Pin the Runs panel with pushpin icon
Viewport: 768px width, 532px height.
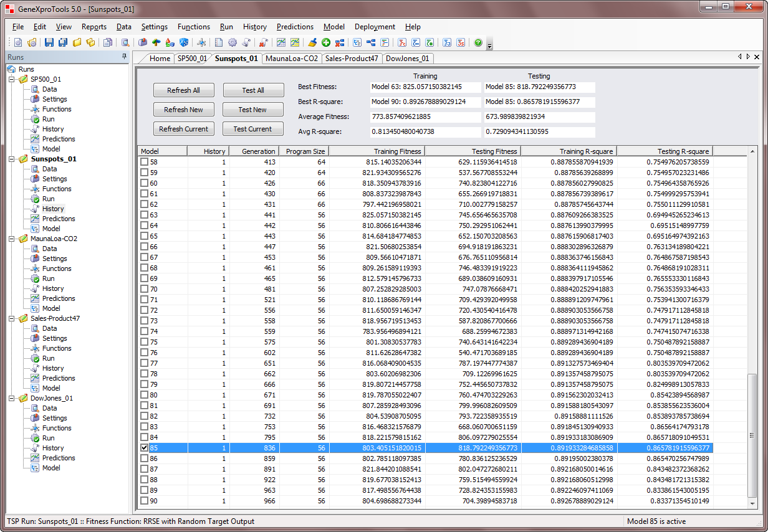pyautogui.click(x=124, y=57)
